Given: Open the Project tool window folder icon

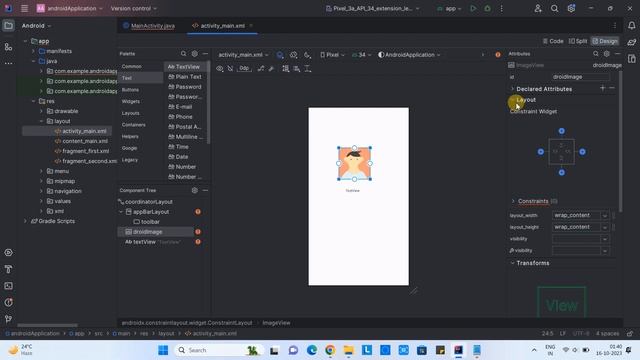Looking at the screenshot, I should tap(8, 26).
